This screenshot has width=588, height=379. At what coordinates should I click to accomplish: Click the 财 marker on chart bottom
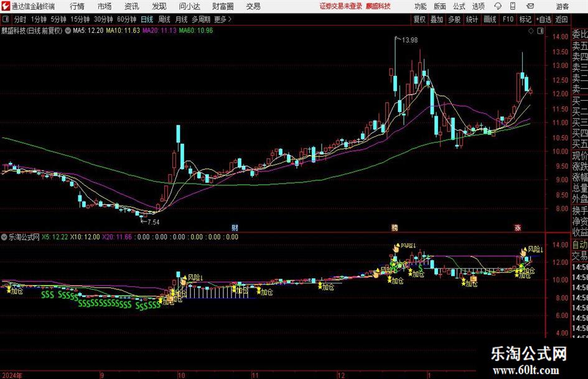point(235,228)
